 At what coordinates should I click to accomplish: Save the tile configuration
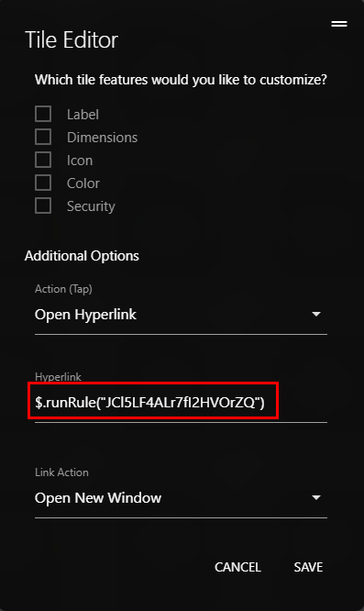click(x=308, y=567)
